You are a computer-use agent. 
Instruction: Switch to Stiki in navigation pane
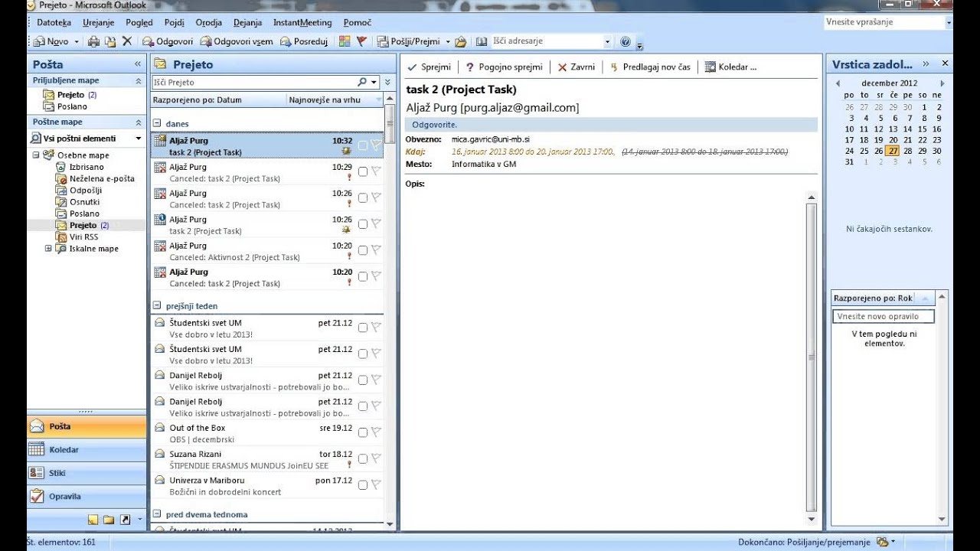[87, 473]
